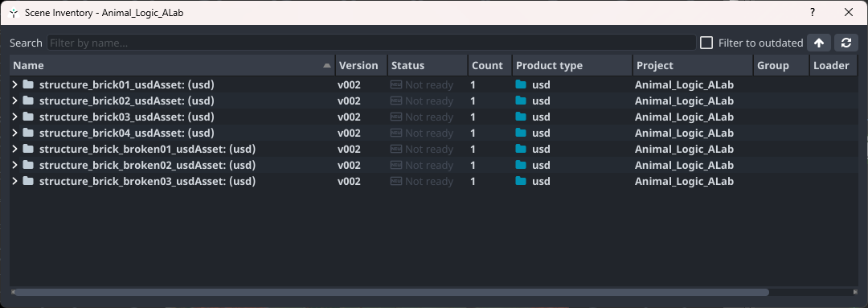
Task: Click folder icon of structure_brick_broken01_usdAsset row
Action: point(28,149)
